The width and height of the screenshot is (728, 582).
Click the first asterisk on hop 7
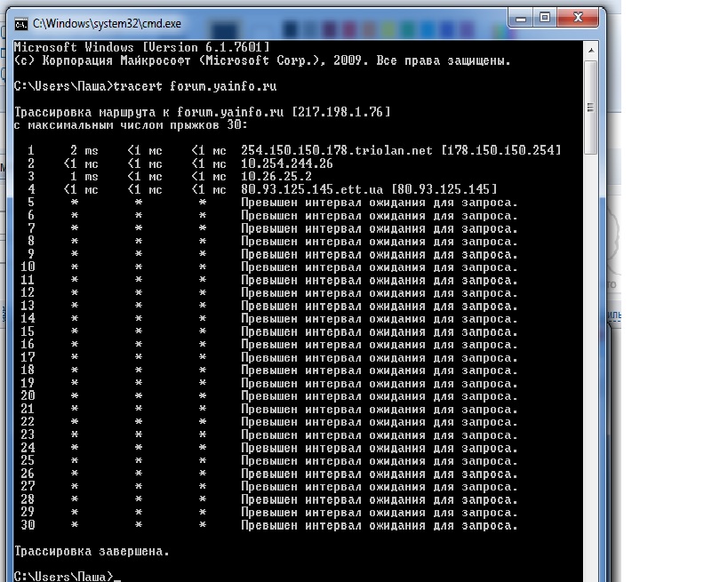tap(75, 228)
